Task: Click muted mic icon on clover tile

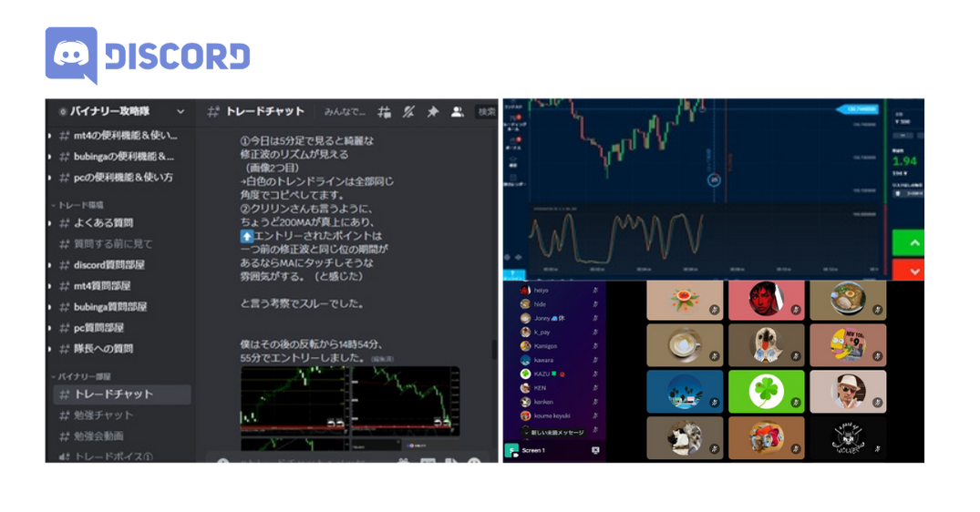Action: click(796, 403)
